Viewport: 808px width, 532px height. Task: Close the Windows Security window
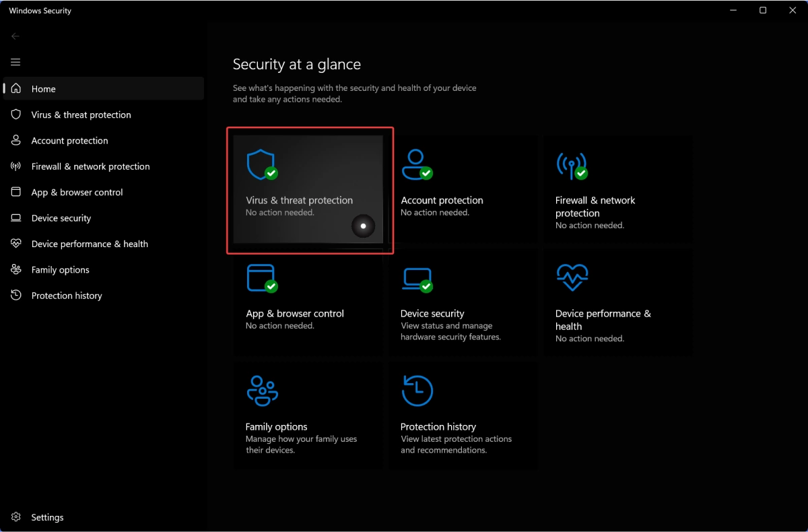[x=793, y=10]
